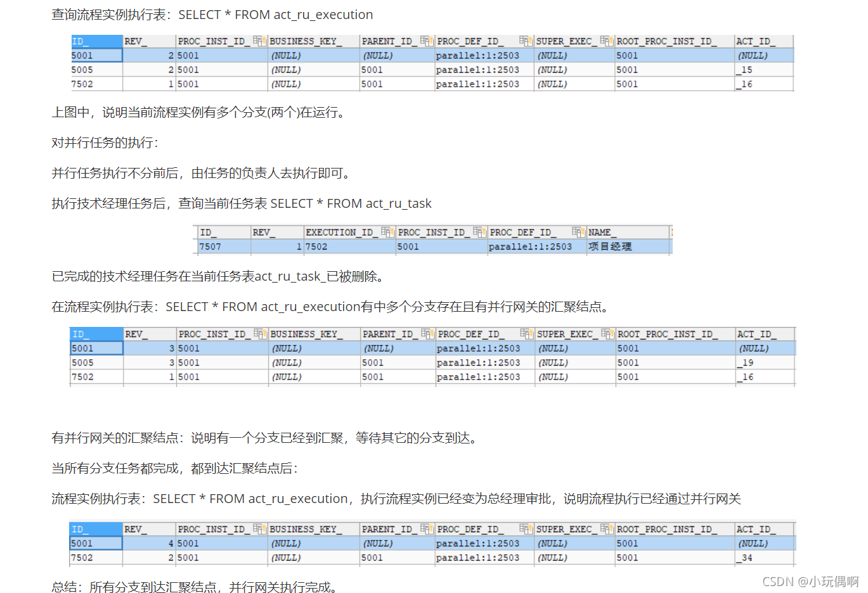Click PROC_DEF_ID_ key icon in table containing _19
Image resolution: width=868 pixels, height=593 pixels.
[526, 333]
